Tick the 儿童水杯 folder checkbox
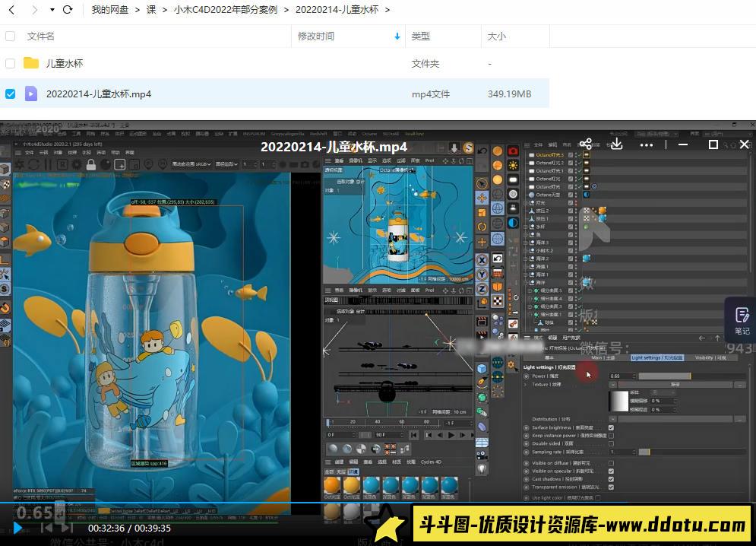756x546 pixels. 10,63
